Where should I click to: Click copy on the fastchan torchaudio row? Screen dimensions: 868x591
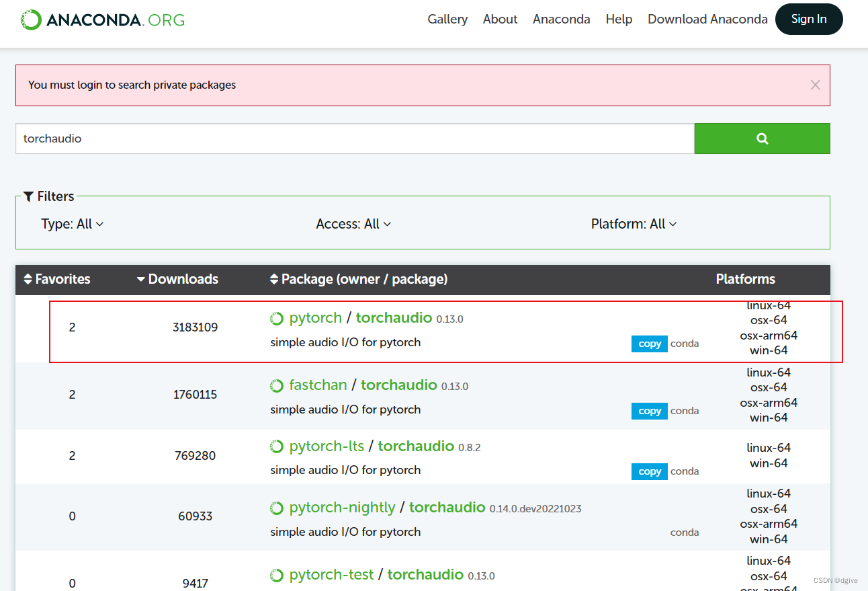pyautogui.click(x=649, y=411)
